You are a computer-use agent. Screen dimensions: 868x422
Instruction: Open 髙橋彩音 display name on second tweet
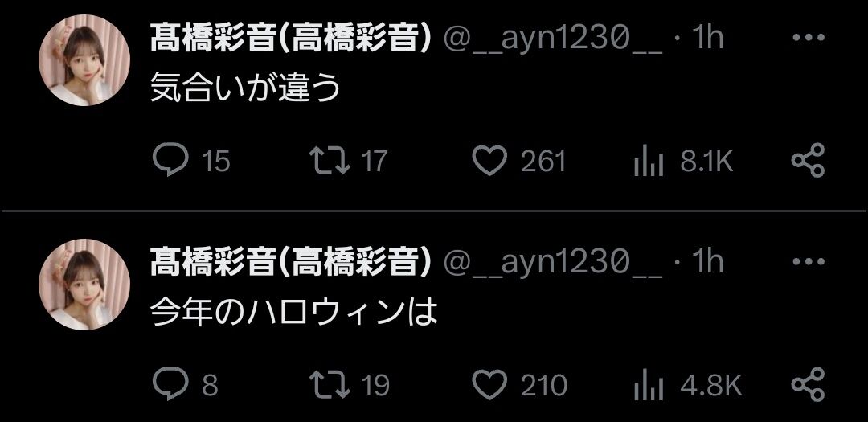tap(291, 263)
